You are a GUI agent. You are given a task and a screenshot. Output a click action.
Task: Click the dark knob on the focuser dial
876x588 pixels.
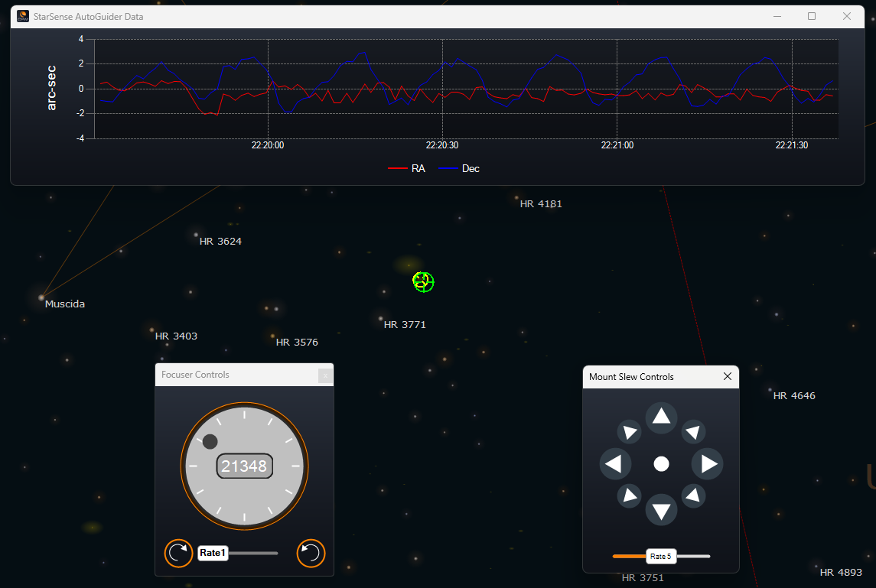[x=210, y=442]
